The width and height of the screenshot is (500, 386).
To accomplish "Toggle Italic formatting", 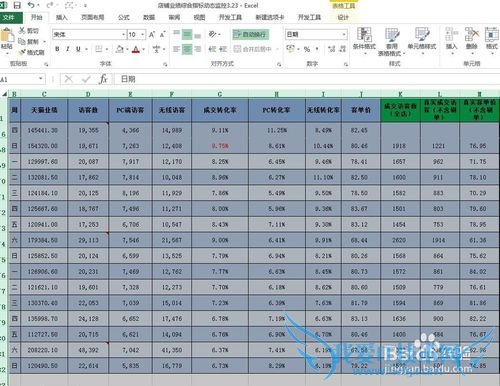I will click(68, 49).
